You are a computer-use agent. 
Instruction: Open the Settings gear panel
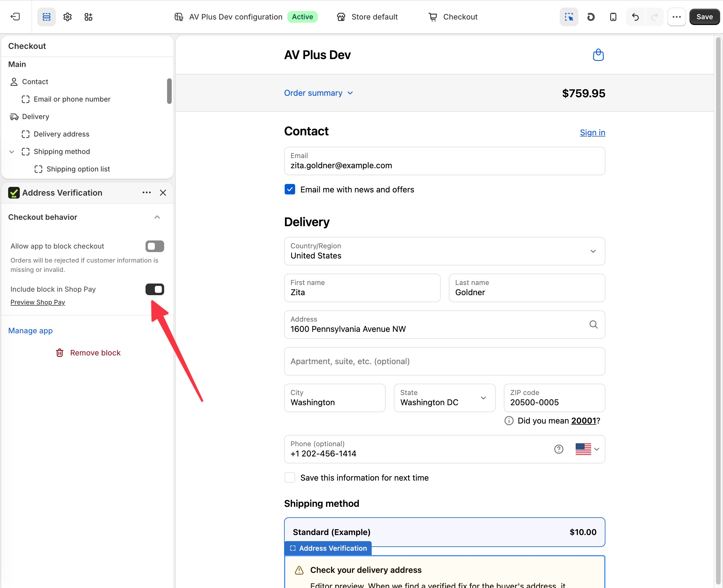pos(68,17)
